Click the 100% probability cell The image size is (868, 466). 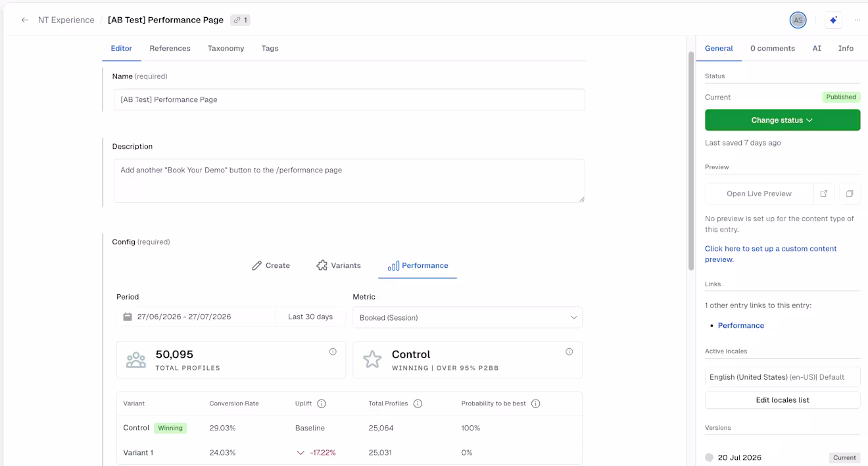(471, 428)
